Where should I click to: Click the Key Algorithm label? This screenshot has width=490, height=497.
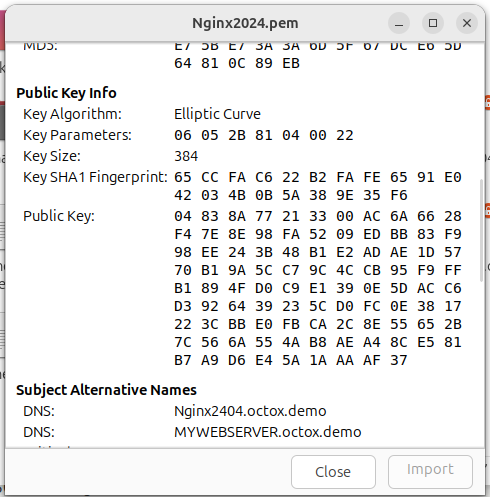(x=72, y=114)
